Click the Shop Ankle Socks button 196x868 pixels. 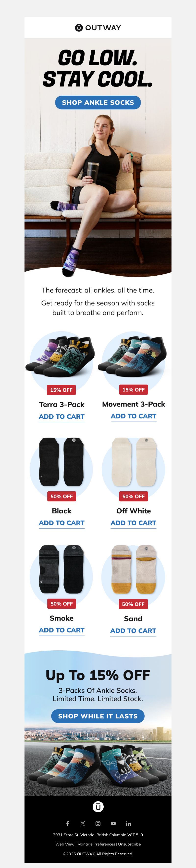point(98,102)
